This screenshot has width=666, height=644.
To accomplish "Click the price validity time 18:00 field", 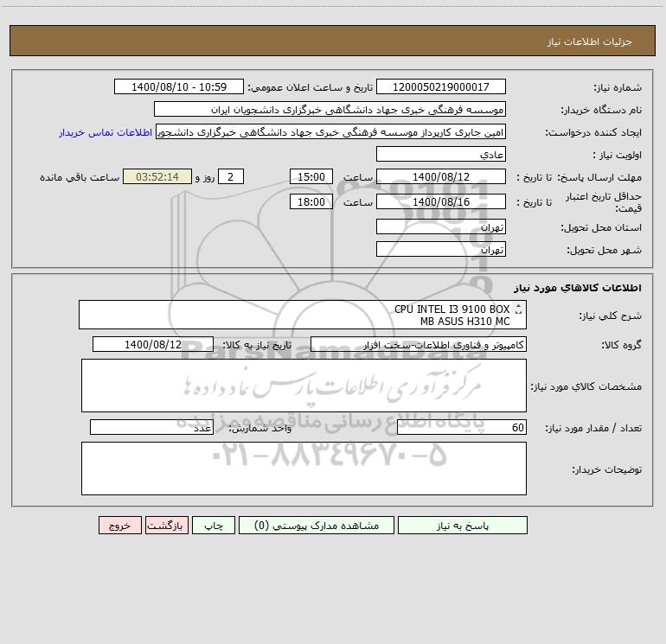I will pos(311,201).
